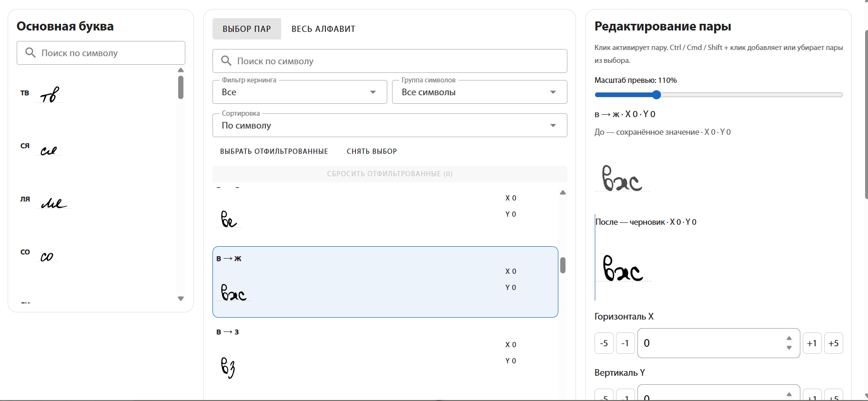This screenshot has height=401, width=868.
Task: Click the Горизонталь X number input
Action: [x=718, y=343]
